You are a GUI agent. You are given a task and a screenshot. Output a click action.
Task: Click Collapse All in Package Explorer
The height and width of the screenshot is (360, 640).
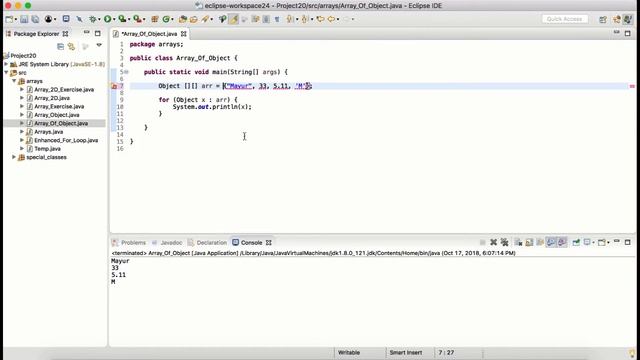[x=60, y=47]
